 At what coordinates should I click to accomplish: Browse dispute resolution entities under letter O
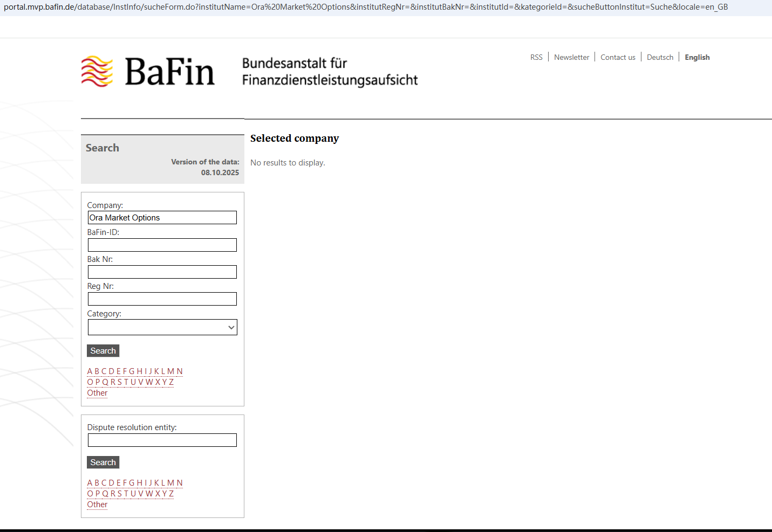(90, 494)
